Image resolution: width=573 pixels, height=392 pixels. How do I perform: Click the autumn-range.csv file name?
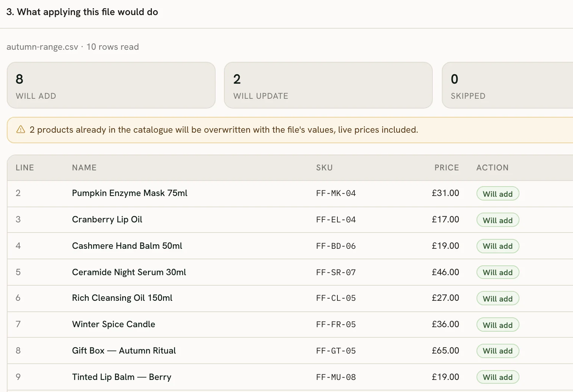[x=42, y=47]
